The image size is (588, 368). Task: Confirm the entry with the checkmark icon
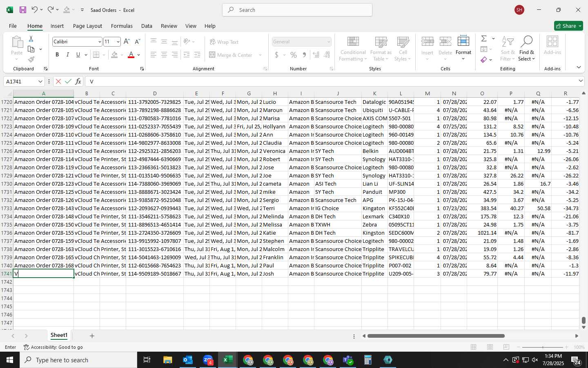point(68,81)
